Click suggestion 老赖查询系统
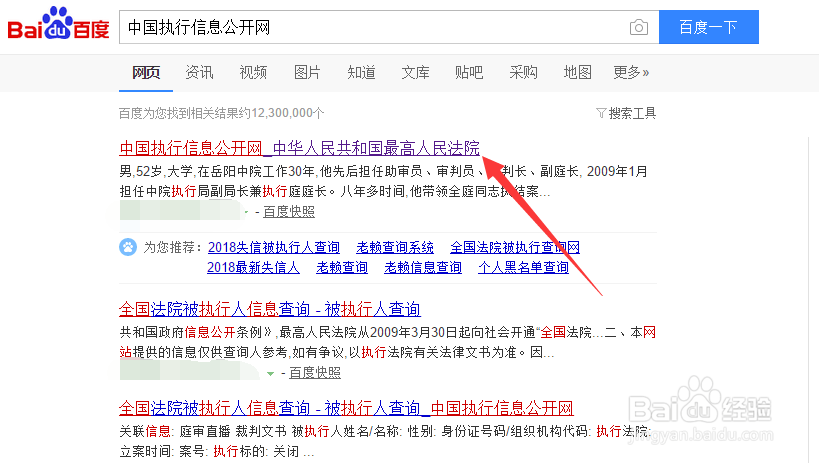This screenshot has width=819, height=463. (395, 247)
